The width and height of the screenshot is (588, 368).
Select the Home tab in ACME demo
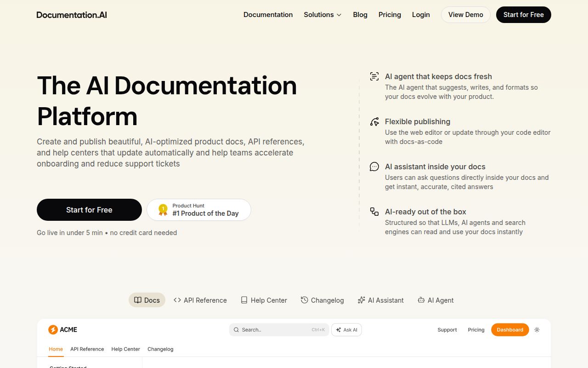point(56,349)
